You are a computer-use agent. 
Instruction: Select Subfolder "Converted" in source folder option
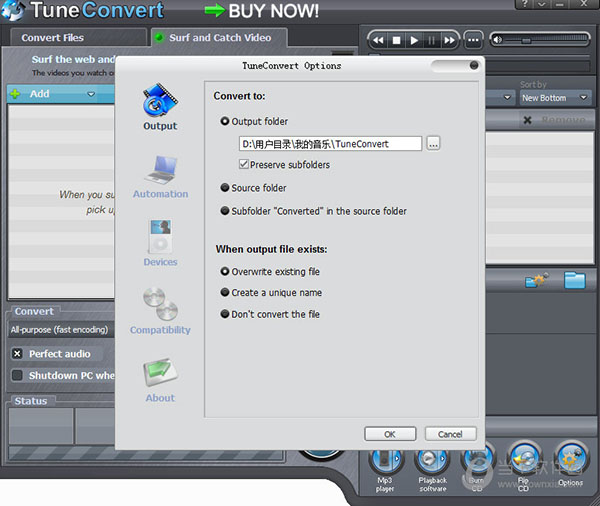click(x=313, y=211)
